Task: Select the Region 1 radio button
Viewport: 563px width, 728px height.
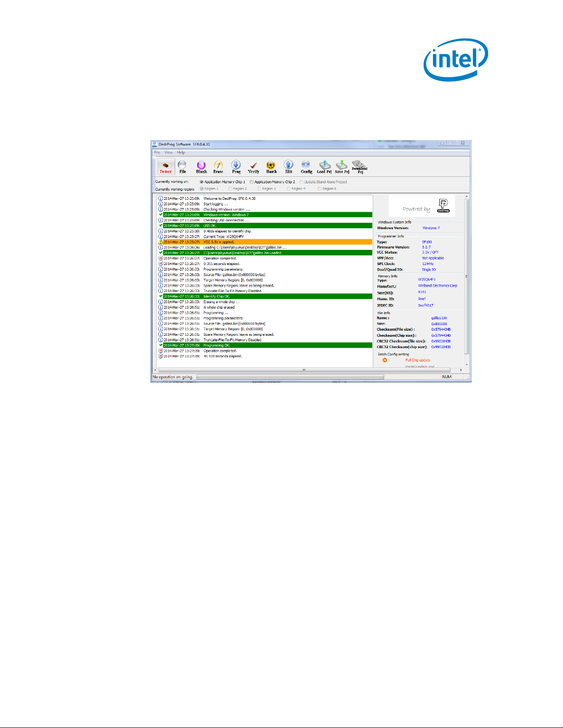Action: [x=201, y=189]
